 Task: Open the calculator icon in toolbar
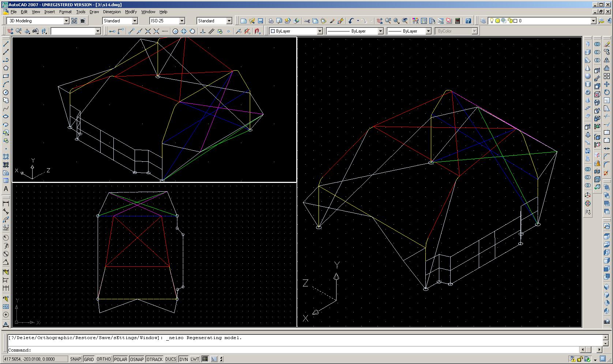click(458, 21)
